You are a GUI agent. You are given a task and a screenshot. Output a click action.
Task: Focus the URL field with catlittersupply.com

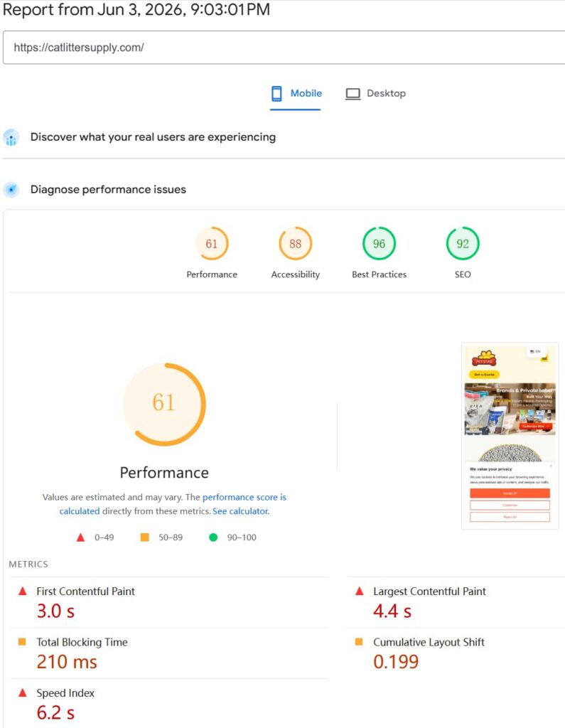click(284, 48)
